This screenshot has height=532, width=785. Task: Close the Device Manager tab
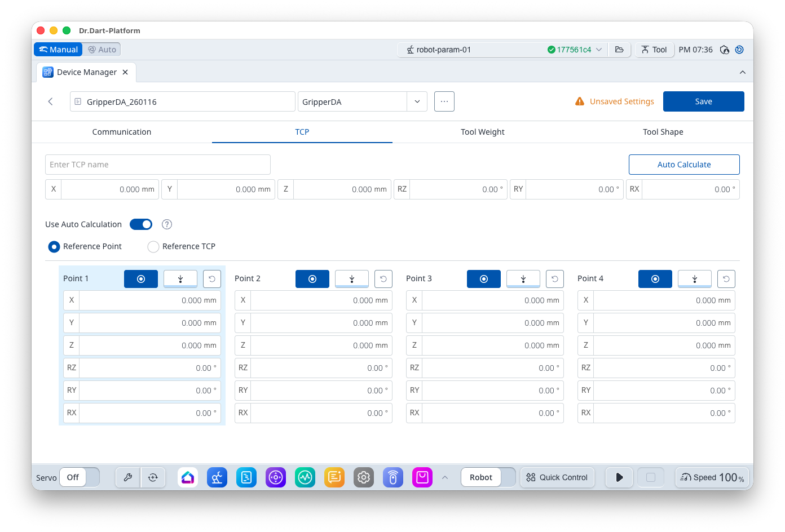[x=125, y=72]
